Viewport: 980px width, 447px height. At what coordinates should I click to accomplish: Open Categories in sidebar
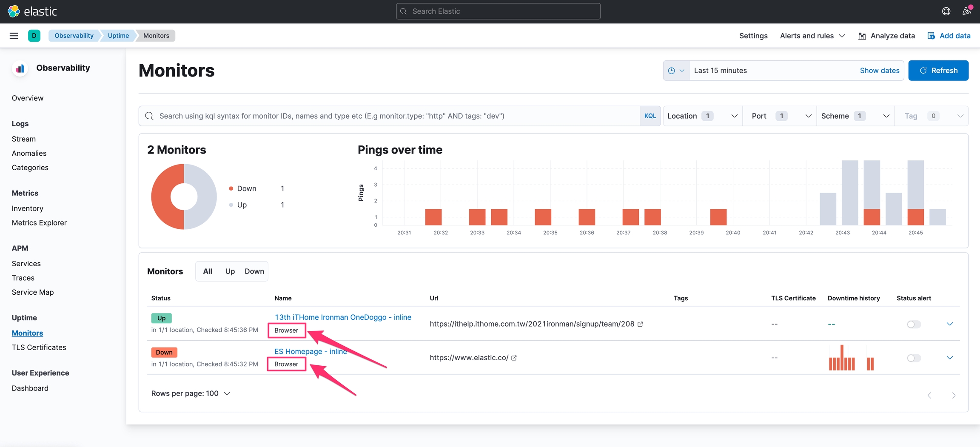coord(30,168)
